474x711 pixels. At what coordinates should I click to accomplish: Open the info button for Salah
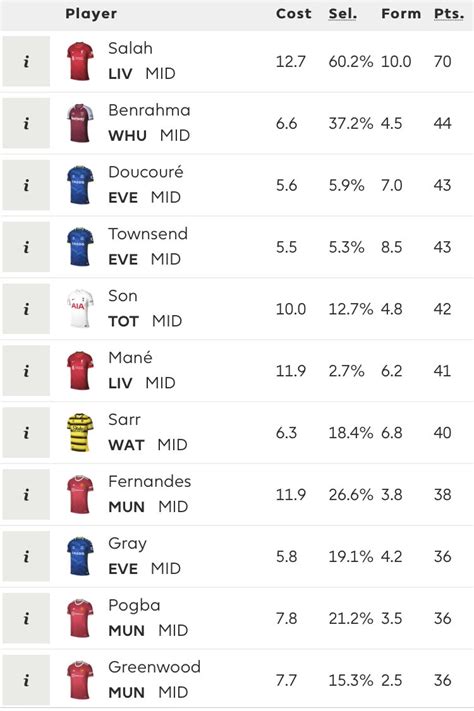[26, 61]
